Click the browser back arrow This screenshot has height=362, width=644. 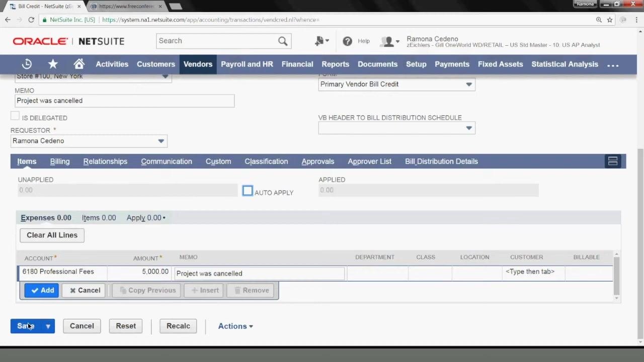(x=8, y=20)
